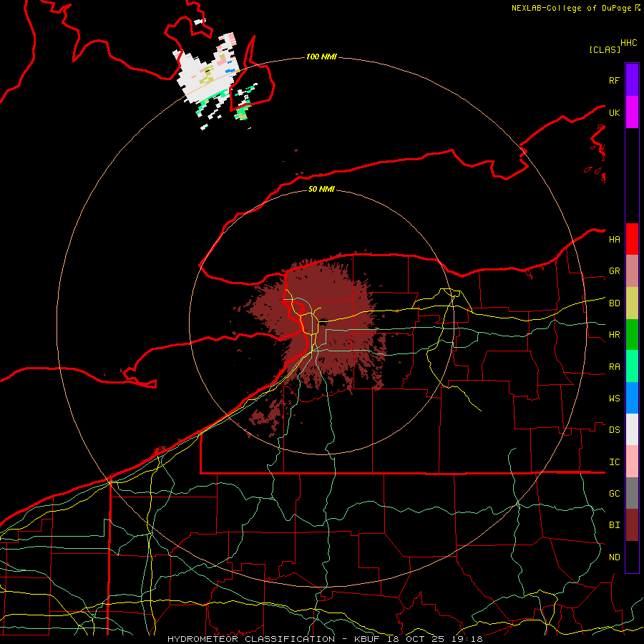Click the RA legend label
This screenshot has height=644, width=644.
point(614,367)
